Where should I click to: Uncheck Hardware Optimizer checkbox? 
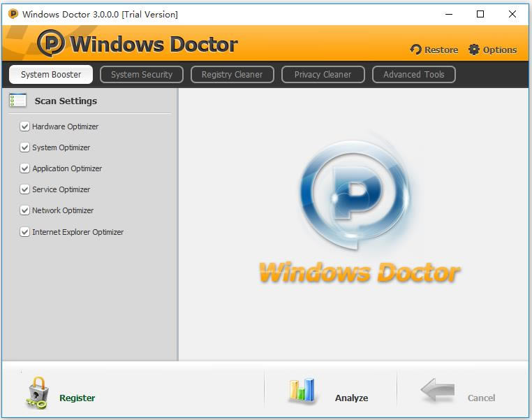(x=24, y=126)
